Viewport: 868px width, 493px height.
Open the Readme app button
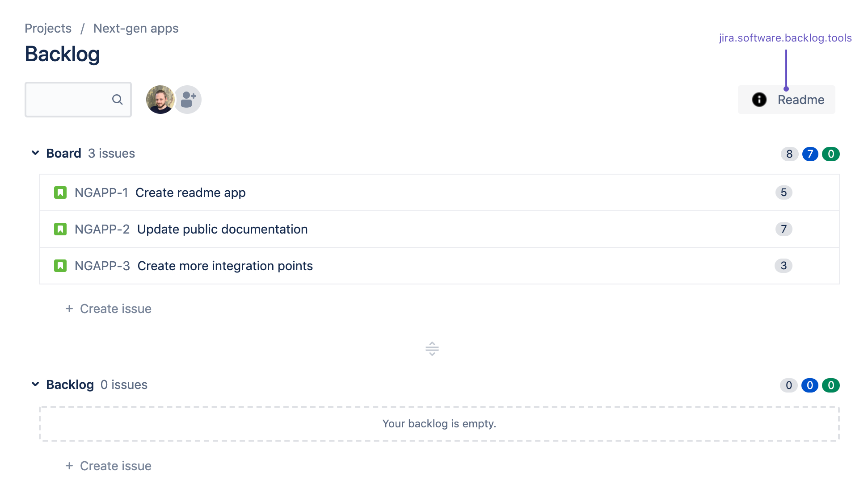[x=801, y=100]
